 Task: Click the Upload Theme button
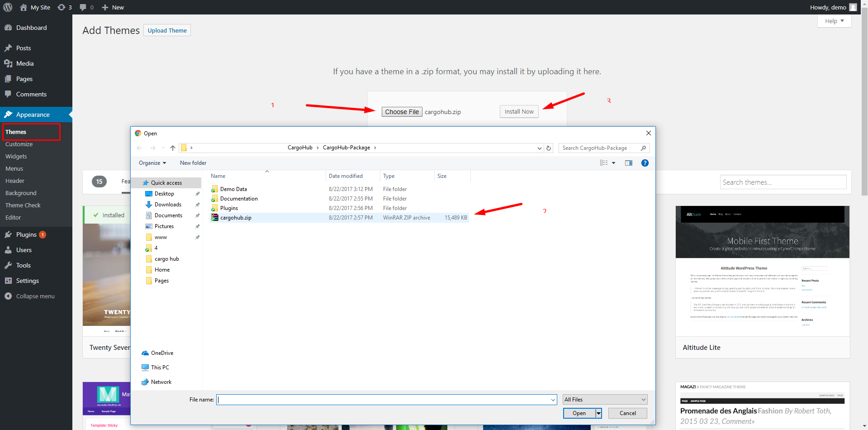point(167,30)
